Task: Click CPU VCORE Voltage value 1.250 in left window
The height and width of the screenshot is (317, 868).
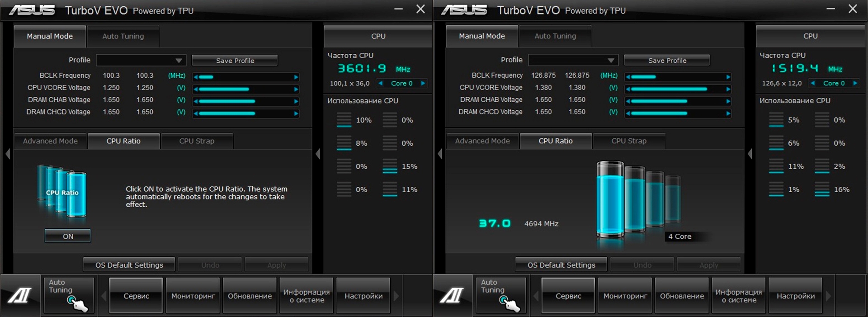Action: tap(111, 88)
